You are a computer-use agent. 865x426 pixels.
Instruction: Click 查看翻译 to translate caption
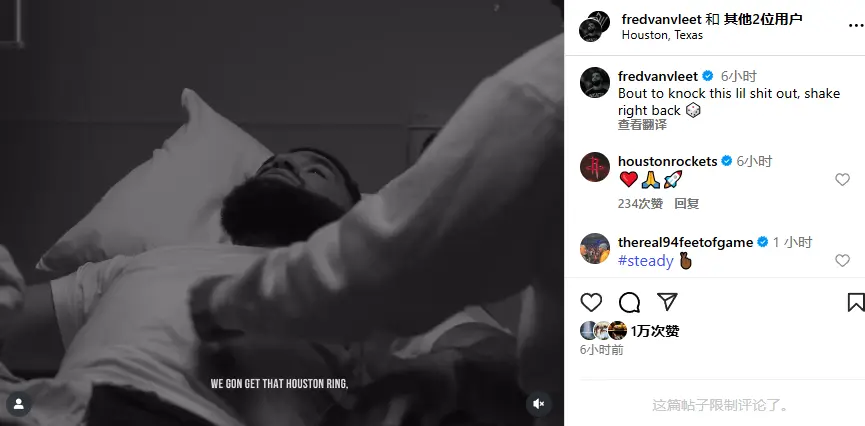[x=642, y=125]
